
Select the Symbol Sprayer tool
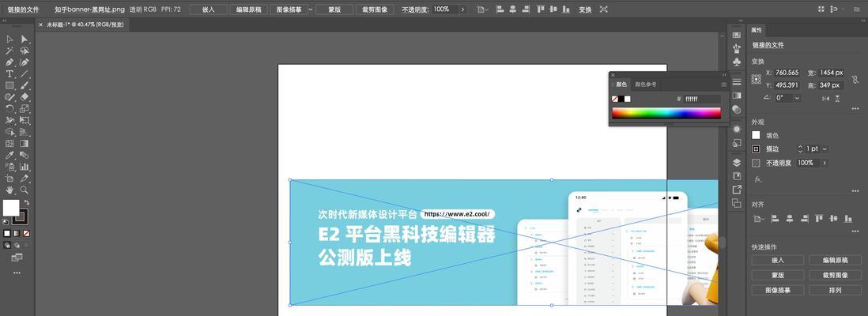click(9, 167)
